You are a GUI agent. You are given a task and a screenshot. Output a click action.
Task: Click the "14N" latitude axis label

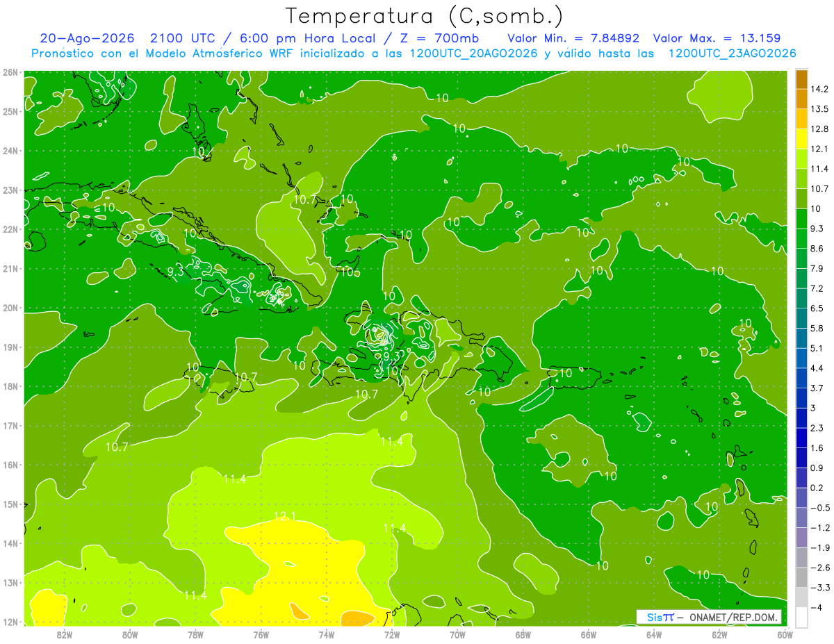(x=10, y=543)
